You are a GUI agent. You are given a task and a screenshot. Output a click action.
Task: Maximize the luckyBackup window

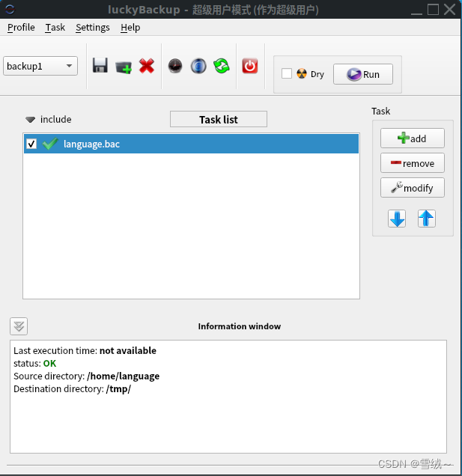pos(433,9)
